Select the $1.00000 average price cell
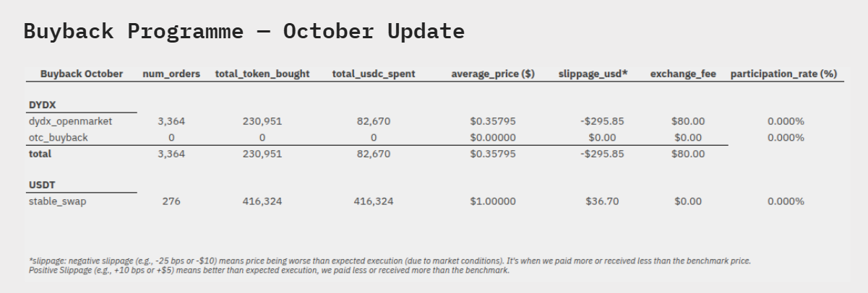The image size is (868, 293). pyautogui.click(x=493, y=201)
